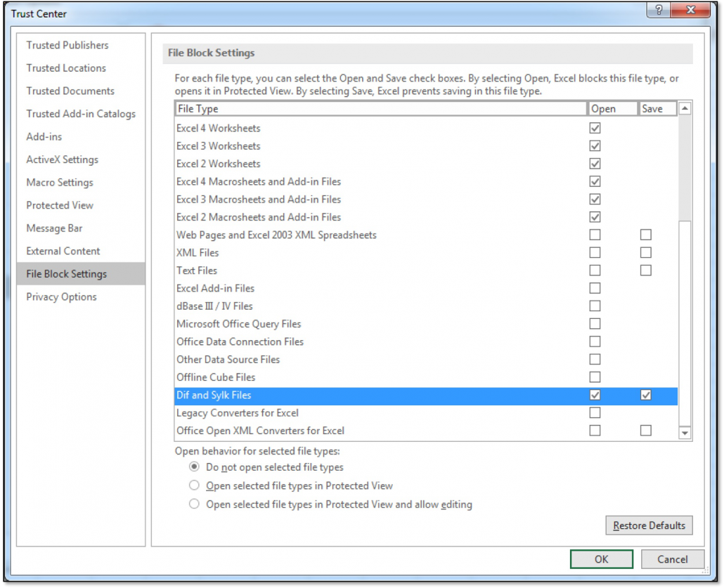Select "Do not open selected file types"
This screenshot has width=724, height=588.
194,466
